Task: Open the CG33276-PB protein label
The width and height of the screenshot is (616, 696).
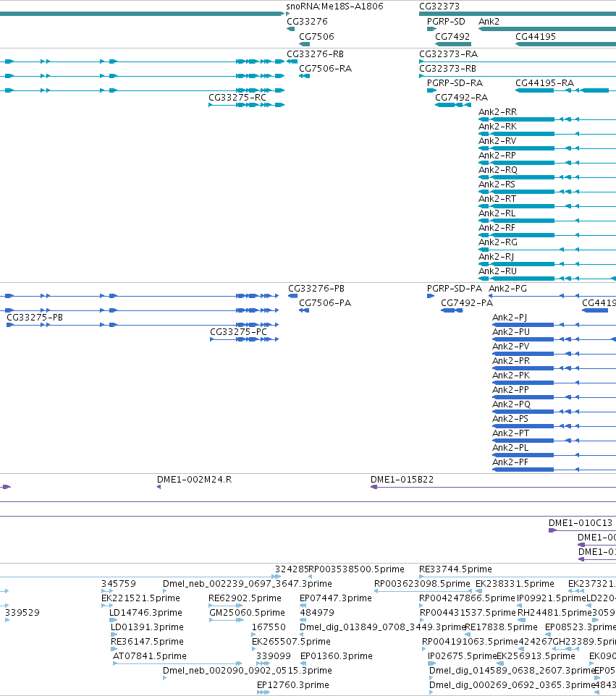Action: pyautogui.click(x=316, y=289)
